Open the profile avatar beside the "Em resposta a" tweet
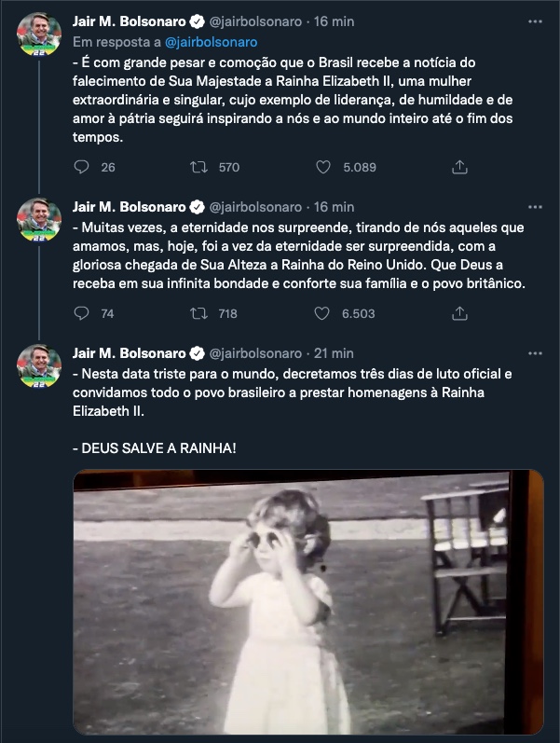Screen dimensions: 560x743 click(38, 38)
